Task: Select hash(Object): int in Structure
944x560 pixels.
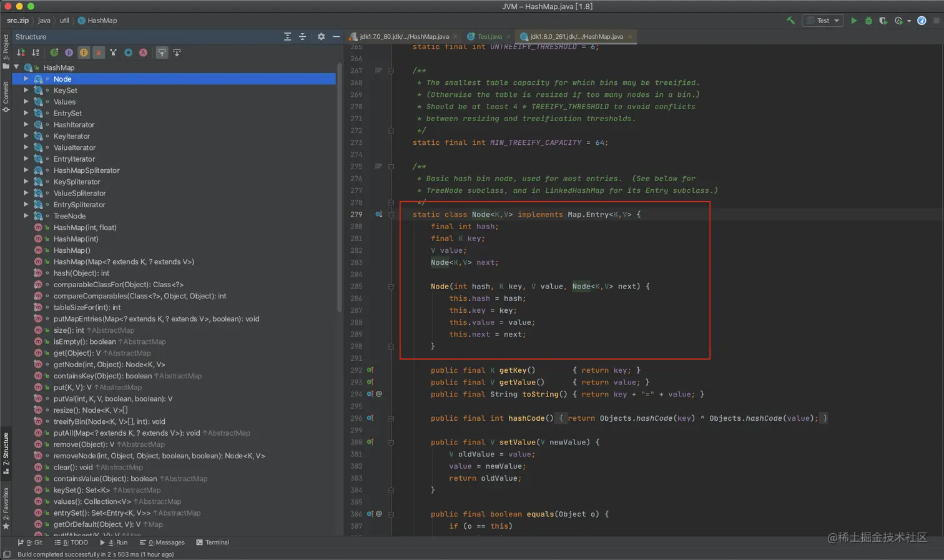Action: [81, 273]
